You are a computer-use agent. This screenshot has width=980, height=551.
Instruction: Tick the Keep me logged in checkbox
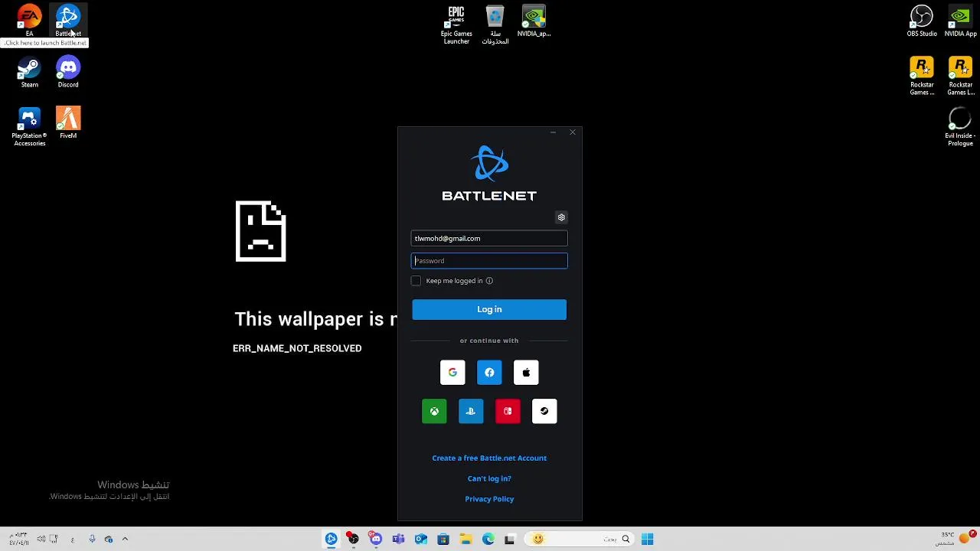pyautogui.click(x=416, y=281)
